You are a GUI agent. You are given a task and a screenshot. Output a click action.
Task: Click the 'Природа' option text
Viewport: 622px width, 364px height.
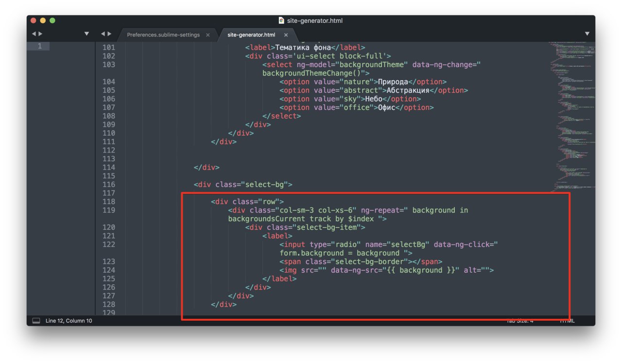click(x=393, y=82)
